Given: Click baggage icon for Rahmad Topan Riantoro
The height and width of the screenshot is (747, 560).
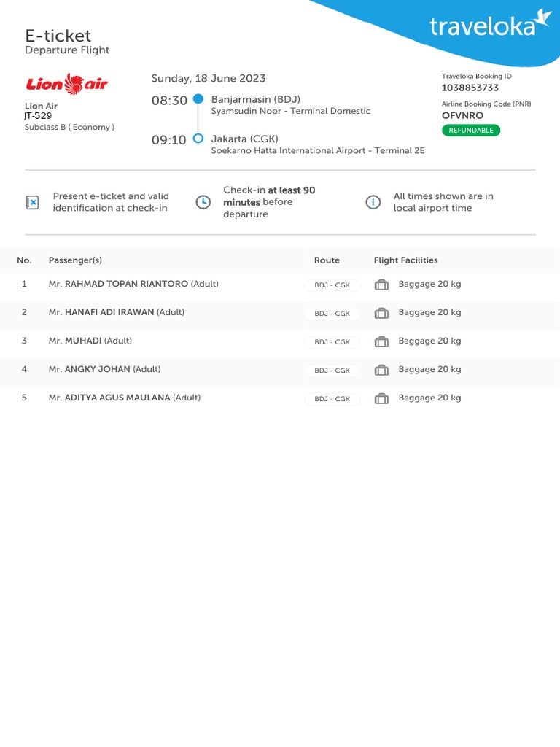Looking at the screenshot, I should 381,285.
